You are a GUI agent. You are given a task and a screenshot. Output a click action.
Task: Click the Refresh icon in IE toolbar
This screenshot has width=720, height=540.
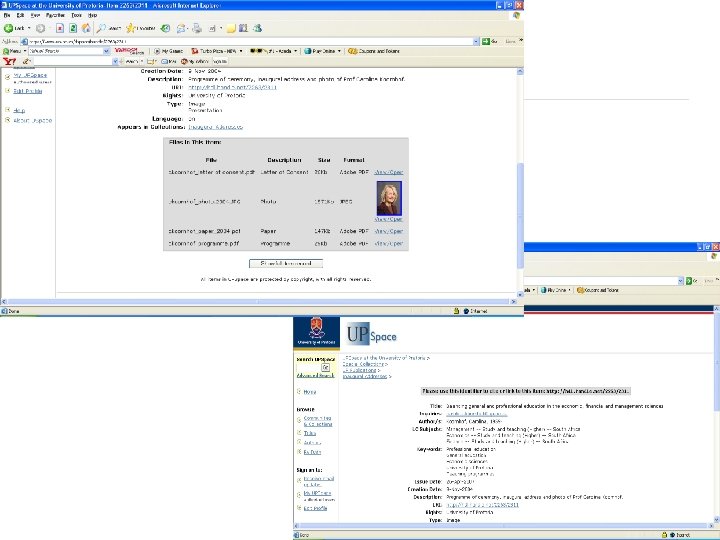[x=73, y=28]
